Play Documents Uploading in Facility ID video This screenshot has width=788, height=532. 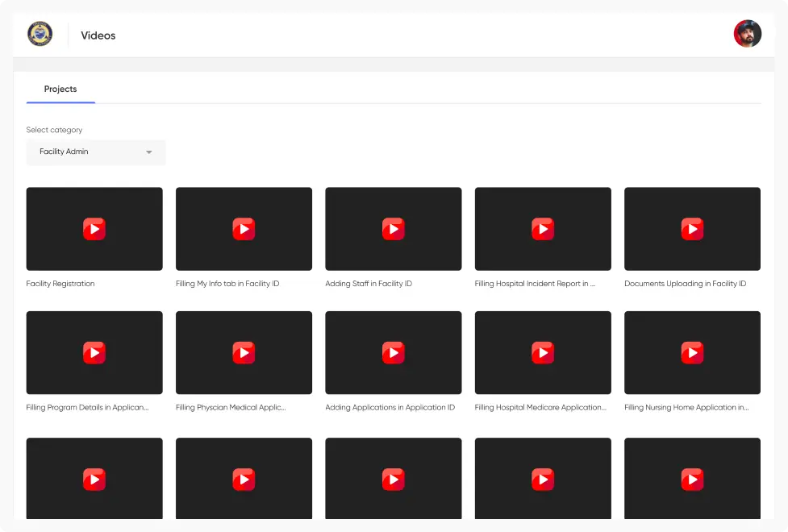pyautogui.click(x=692, y=229)
